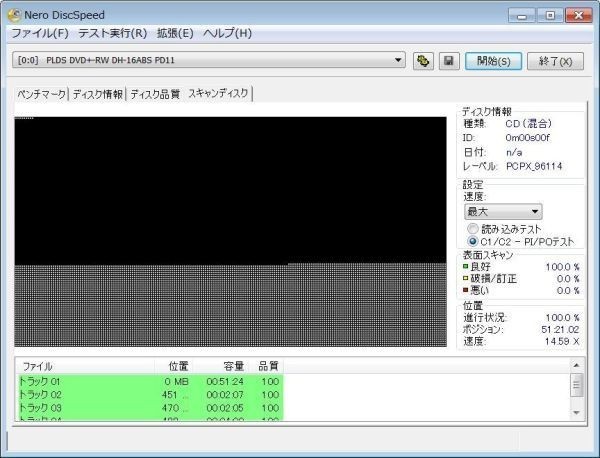Click the 容量 column header
The image size is (600, 458).
coord(221,366)
